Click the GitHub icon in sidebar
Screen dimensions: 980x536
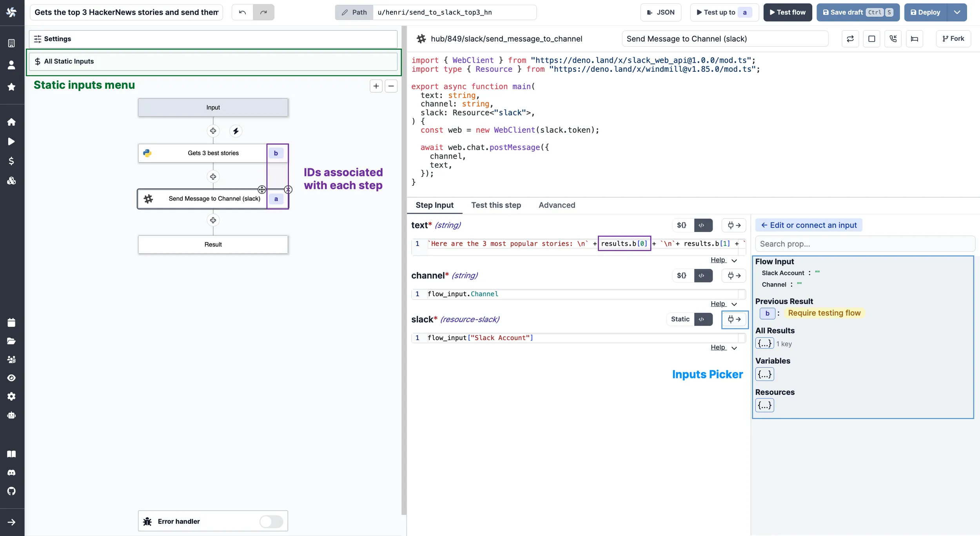click(11, 491)
